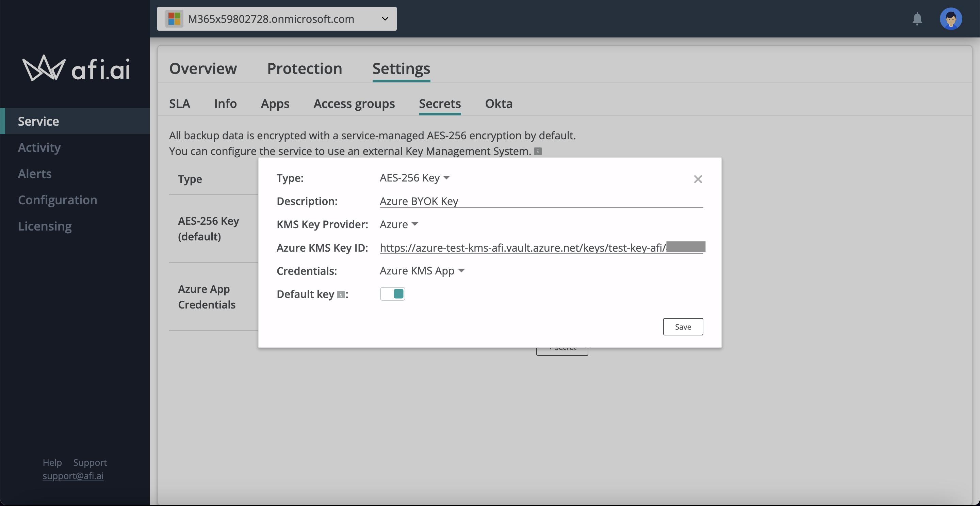The image size is (980, 506).
Task: Select the Secrets sub-tab
Action: point(440,104)
